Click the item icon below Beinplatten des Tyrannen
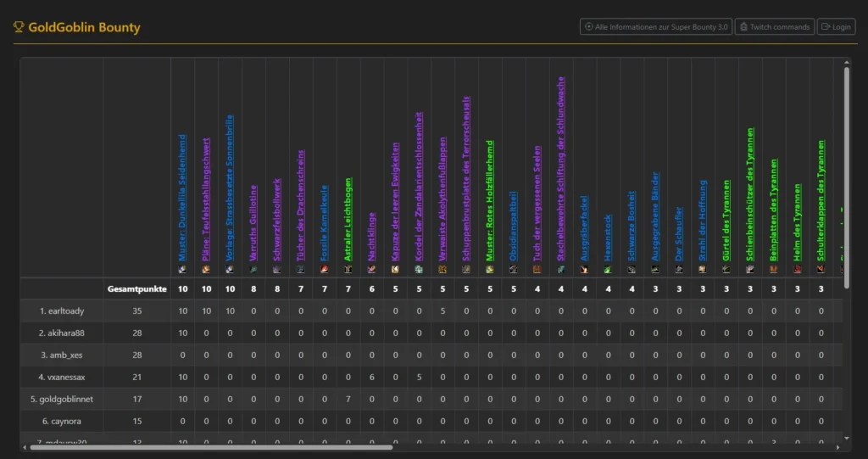This screenshot has width=868, height=459. [x=773, y=270]
